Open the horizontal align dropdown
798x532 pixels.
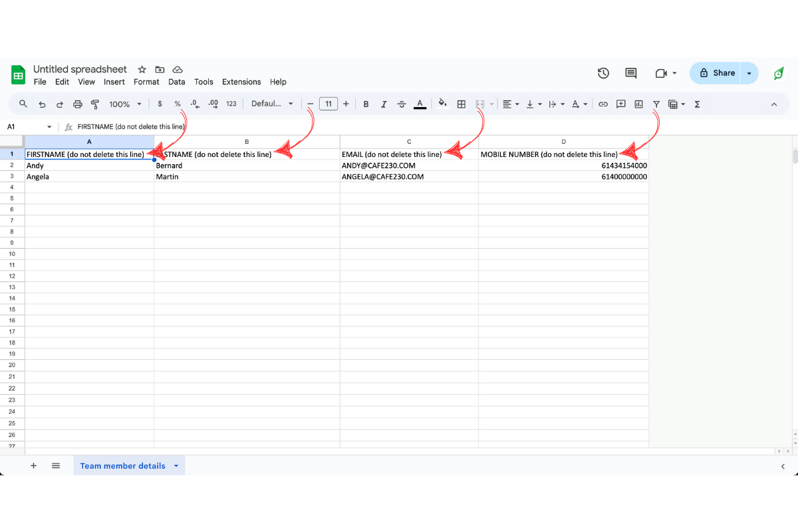(x=510, y=104)
